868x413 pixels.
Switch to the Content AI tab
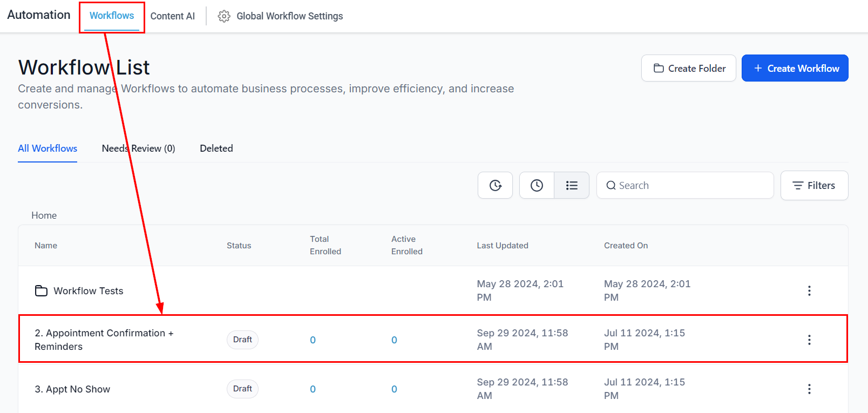172,16
